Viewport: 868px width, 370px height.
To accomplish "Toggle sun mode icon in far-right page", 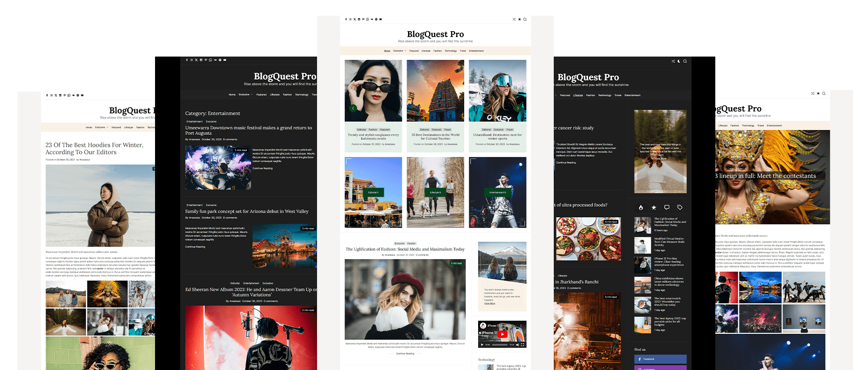I will pyautogui.click(x=818, y=94).
